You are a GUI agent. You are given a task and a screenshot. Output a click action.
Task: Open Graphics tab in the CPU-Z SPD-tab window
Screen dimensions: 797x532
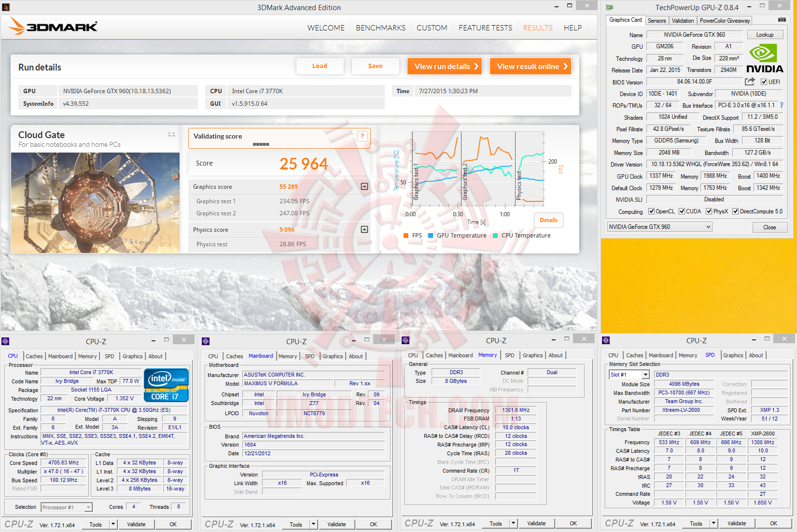click(x=733, y=355)
